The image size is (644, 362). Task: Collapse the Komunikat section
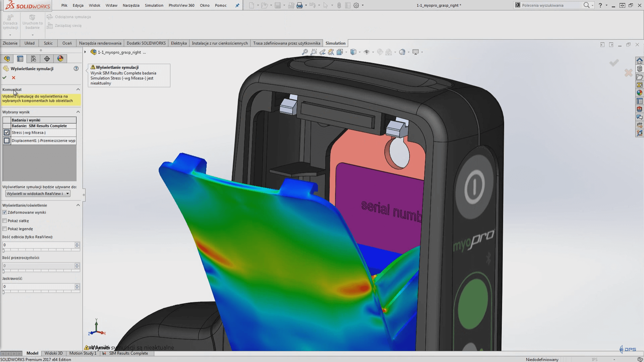click(78, 89)
